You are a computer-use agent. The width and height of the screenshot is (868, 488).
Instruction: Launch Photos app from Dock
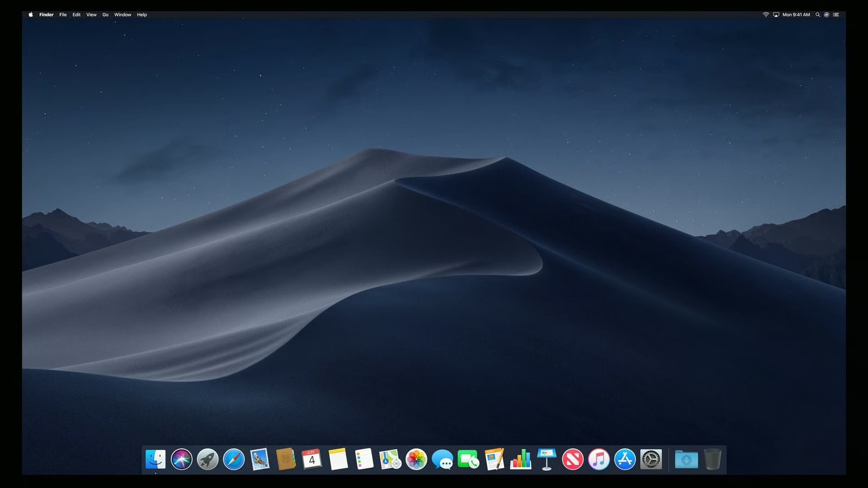click(416, 460)
